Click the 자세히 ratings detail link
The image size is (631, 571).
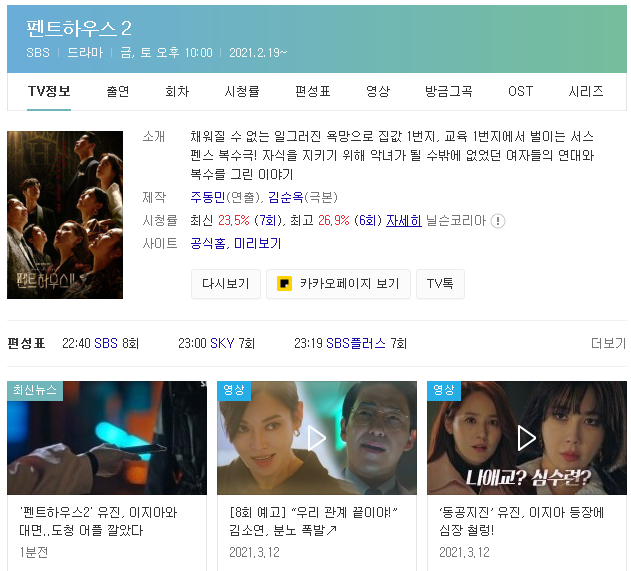pos(404,221)
